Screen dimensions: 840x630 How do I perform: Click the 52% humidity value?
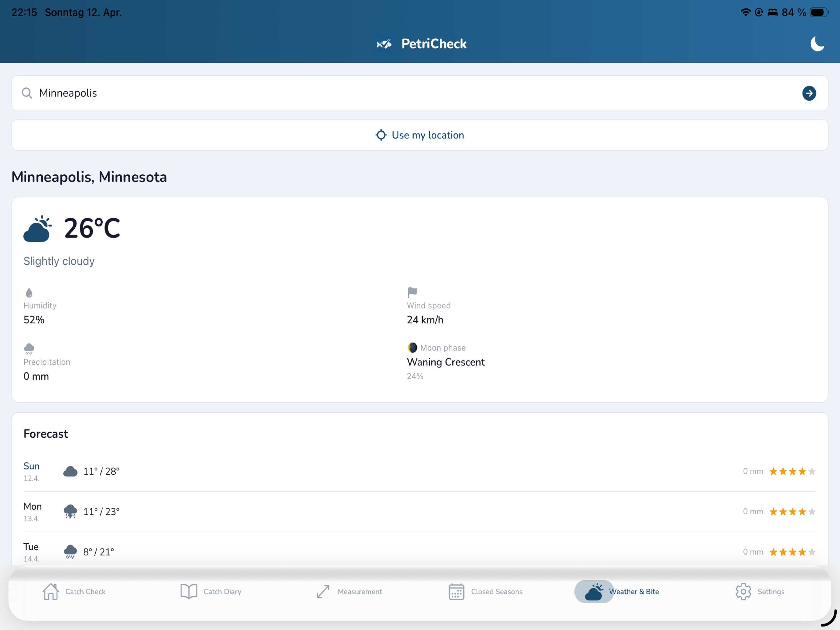coord(34,320)
